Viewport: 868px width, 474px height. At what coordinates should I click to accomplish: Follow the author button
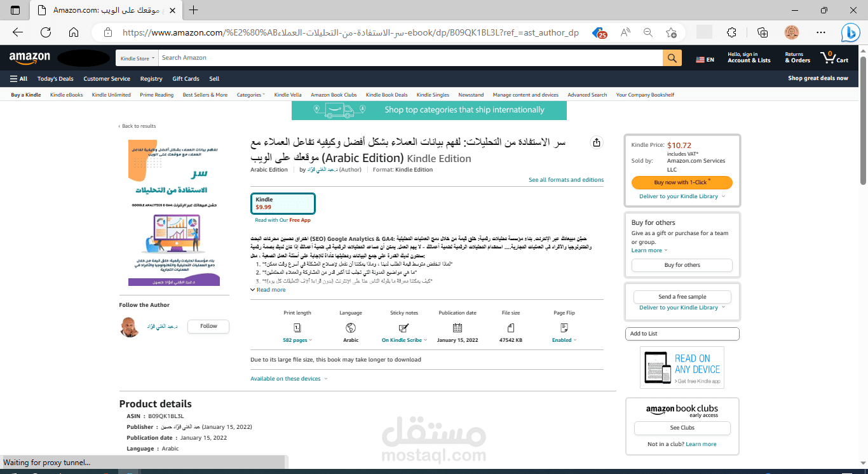point(208,326)
